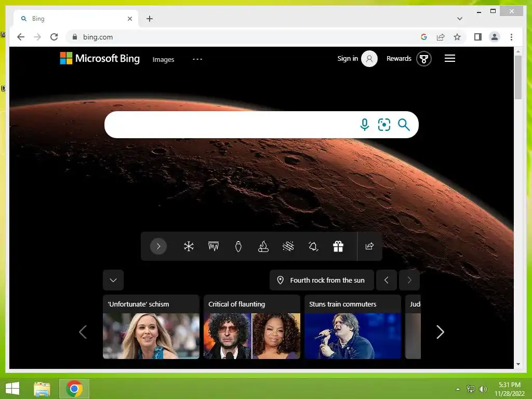Click the Microsoft Bing logo
This screenshot has width=532, height=399.
100,58
